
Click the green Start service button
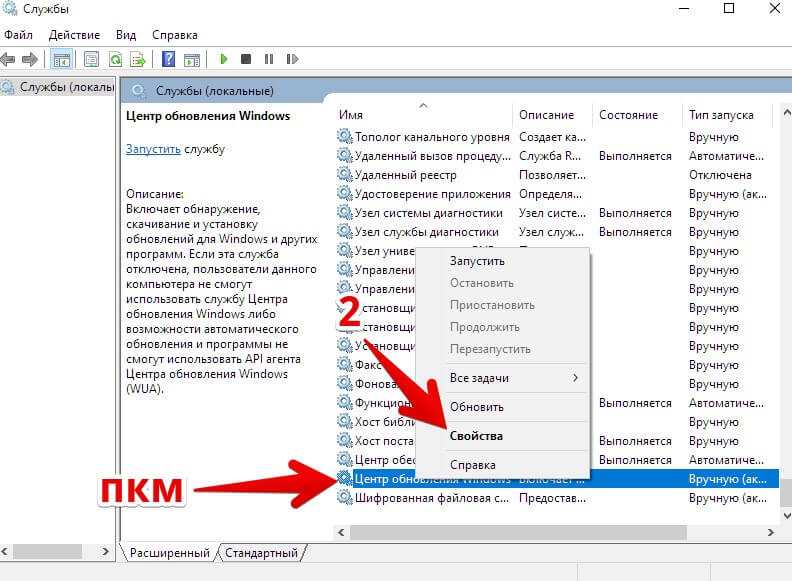(x=224, y=59)
